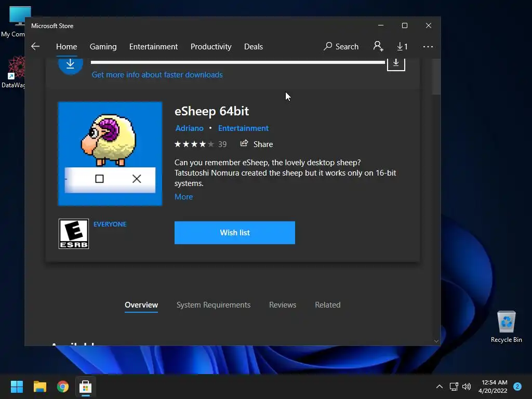The height and width of the screenshot is (399, 532).
Task: Open the Gaming tab
Action: (103, 46)
